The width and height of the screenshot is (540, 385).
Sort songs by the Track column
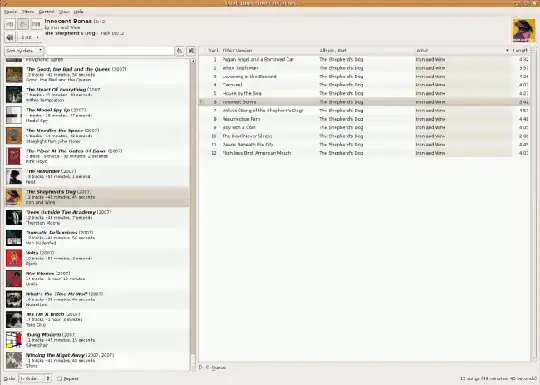click(x=212, y=51)
